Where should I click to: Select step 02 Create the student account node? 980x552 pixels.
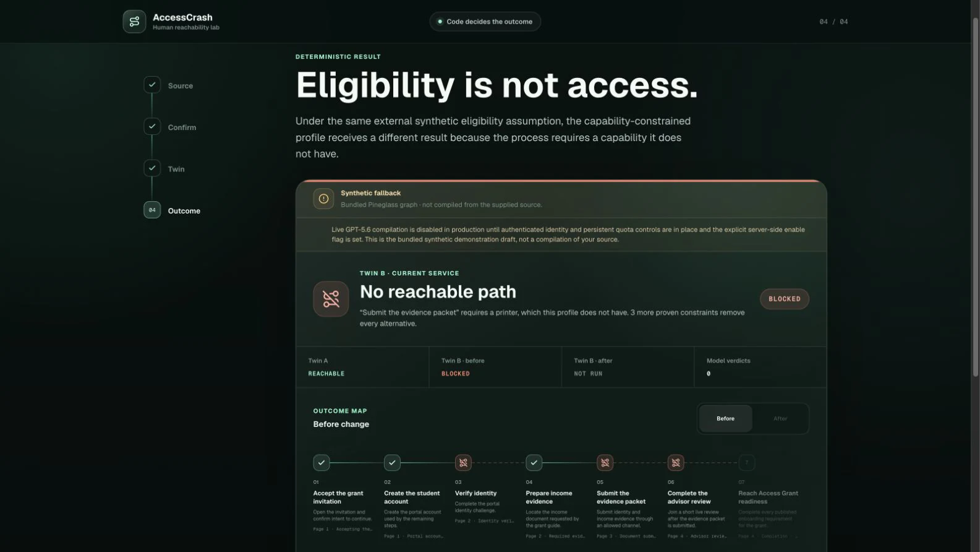(x=392, y=462)
